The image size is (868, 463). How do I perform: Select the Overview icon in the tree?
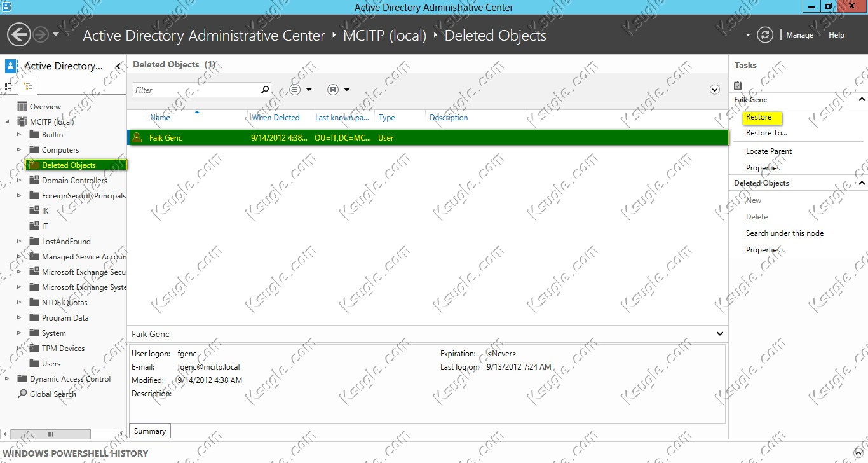[x=22, y=106]
